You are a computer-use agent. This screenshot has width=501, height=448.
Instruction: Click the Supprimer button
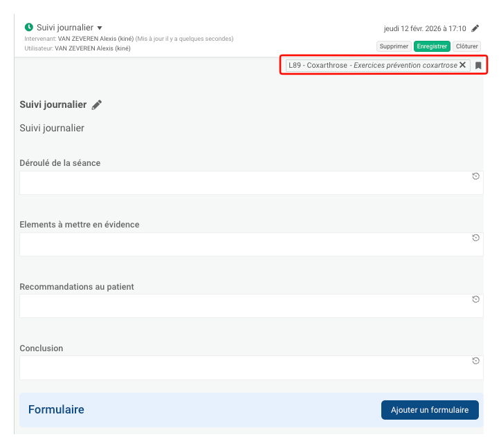pos(394,46)
